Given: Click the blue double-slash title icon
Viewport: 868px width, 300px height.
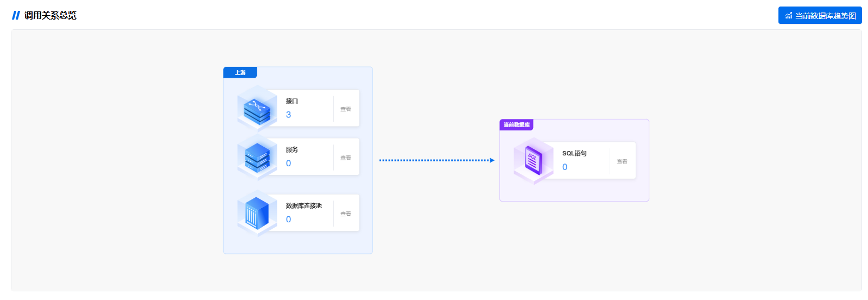Looking at the screenshot, I should click(x=16, y=16).
